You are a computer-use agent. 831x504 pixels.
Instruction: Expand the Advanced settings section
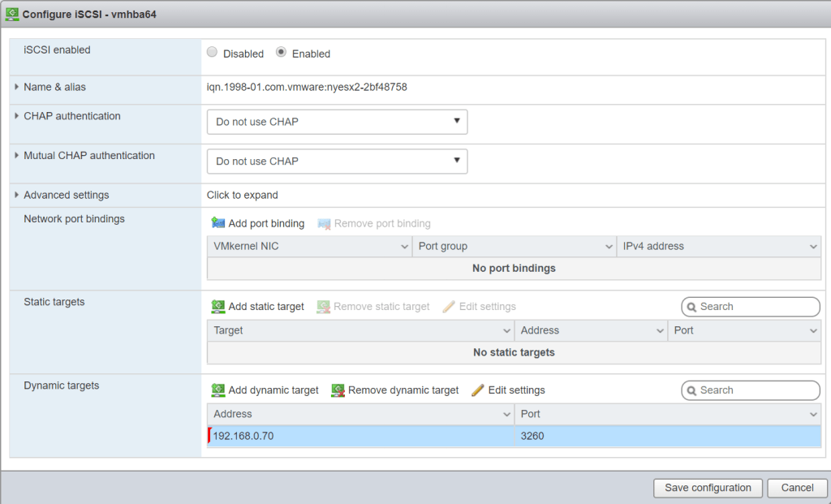17,195
